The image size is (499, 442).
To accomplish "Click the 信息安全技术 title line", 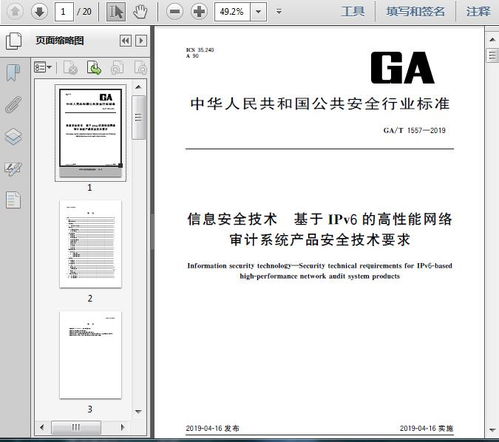I will tap(319, 219).
